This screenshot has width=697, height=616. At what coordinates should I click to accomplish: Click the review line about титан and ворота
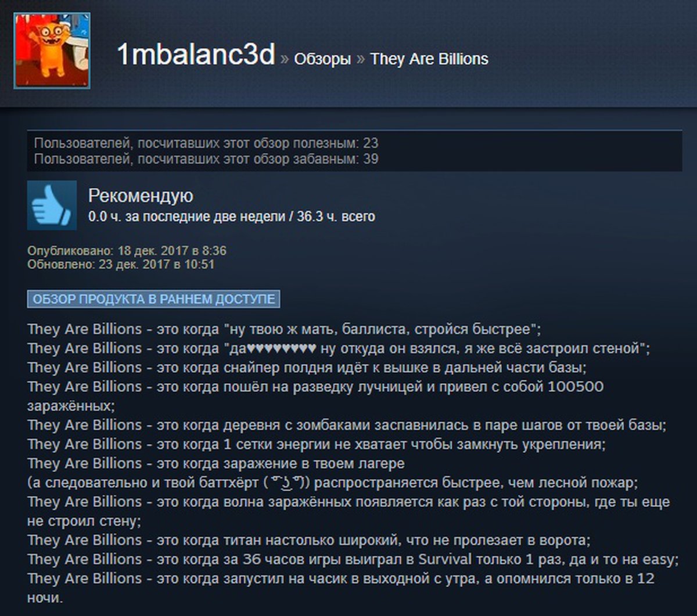309,540
